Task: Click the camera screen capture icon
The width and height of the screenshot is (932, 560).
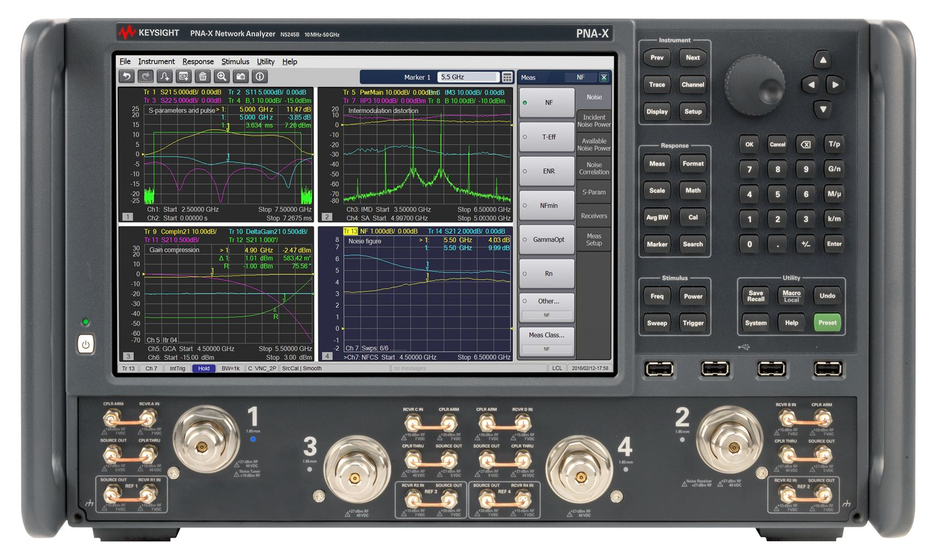Action: pos(241,76)
